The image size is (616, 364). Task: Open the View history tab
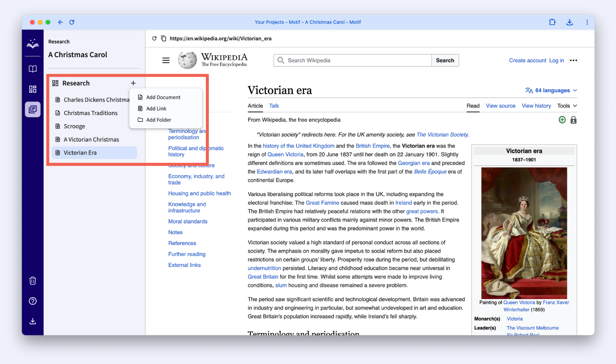click(537, 106)
